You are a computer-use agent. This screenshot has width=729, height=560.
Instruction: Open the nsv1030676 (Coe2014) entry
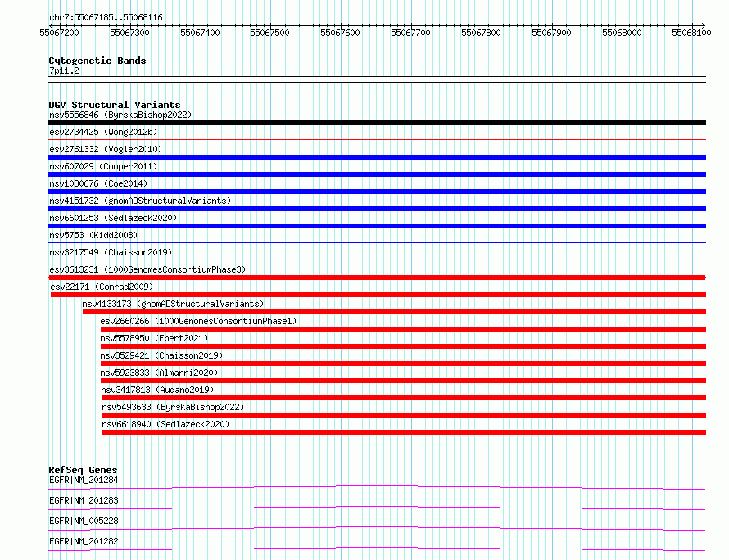point(98,183)
